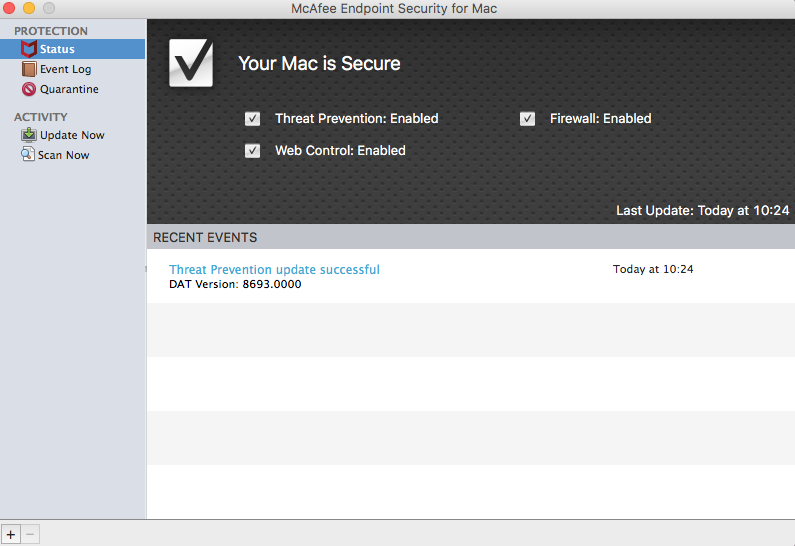This screenshot has height=546, width=795.
Task: Toggle the Firewall Enabled checkbox
Action: (x=528, y=119)
